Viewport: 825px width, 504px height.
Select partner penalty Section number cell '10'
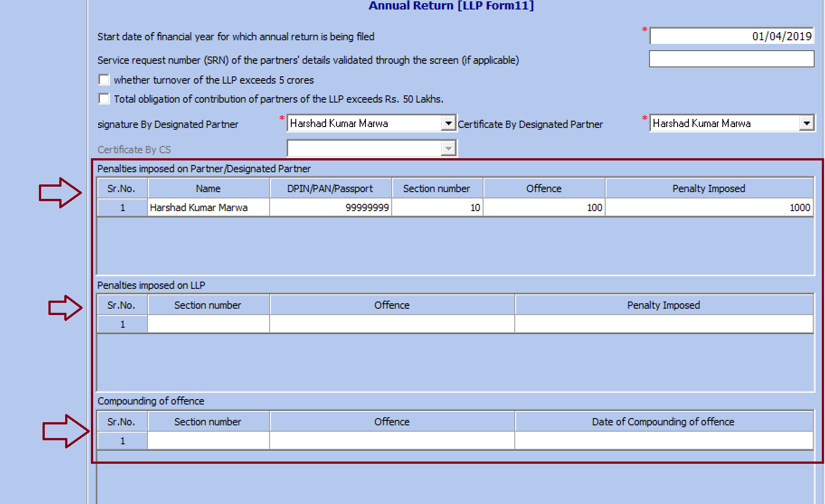point(437,207)
